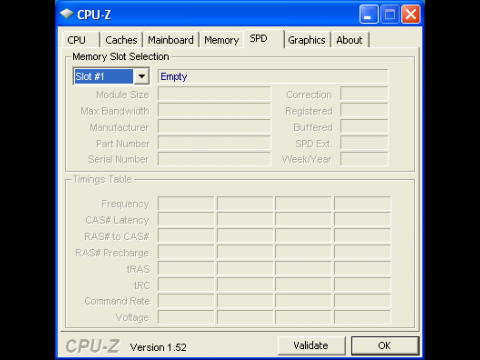Click the tRC label
Screen dimensions: 480x360
click(142, 285)
